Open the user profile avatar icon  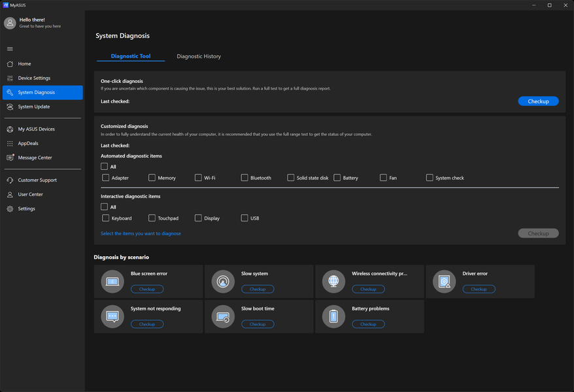pyautogui.click(x=10, y=23)
